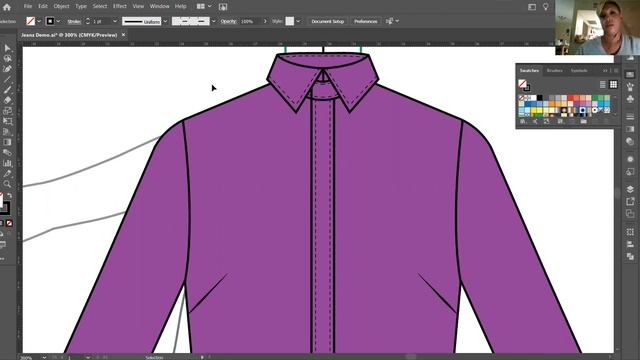The image size is (640, 360).
Task: Select the Shape Builder tool
Action: (x=7, y=111)
